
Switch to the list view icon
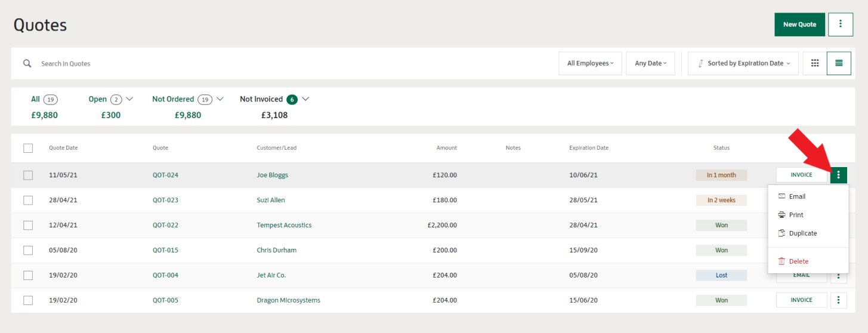pyautogui.click(x=839, y=63)
